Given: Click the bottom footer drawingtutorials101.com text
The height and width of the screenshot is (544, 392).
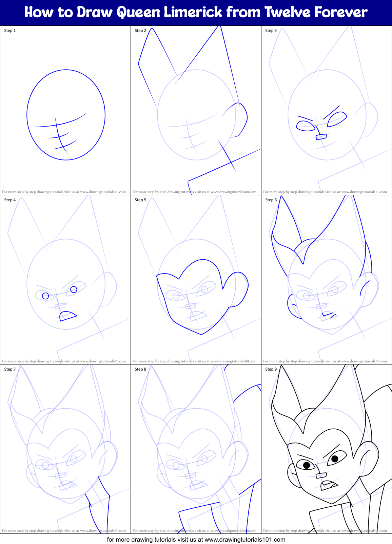Looking at the screenshot, I should pos(196,539).
